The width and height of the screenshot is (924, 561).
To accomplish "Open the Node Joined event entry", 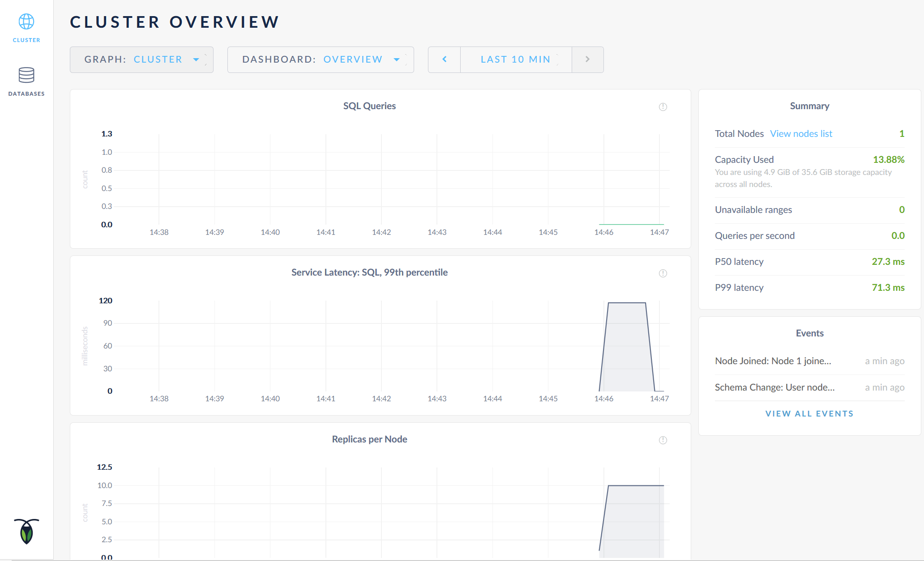I will pos(773,361).
